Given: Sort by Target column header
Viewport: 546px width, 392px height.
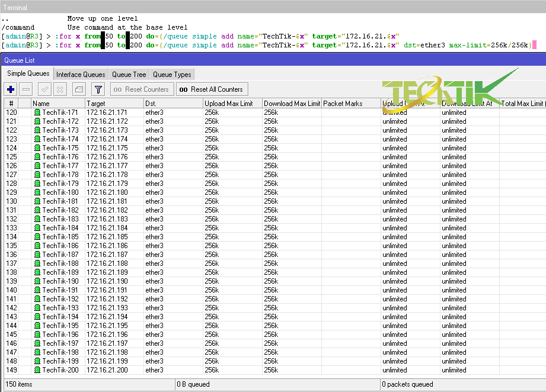Looking at the screenshot, I should coord(114,103).
